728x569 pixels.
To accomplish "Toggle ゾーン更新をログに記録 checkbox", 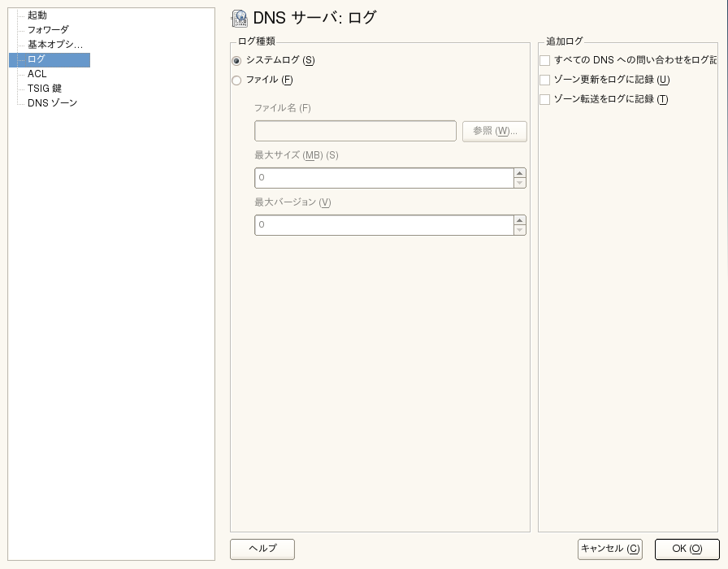I will pyautogui.click(x=545, y=80).
